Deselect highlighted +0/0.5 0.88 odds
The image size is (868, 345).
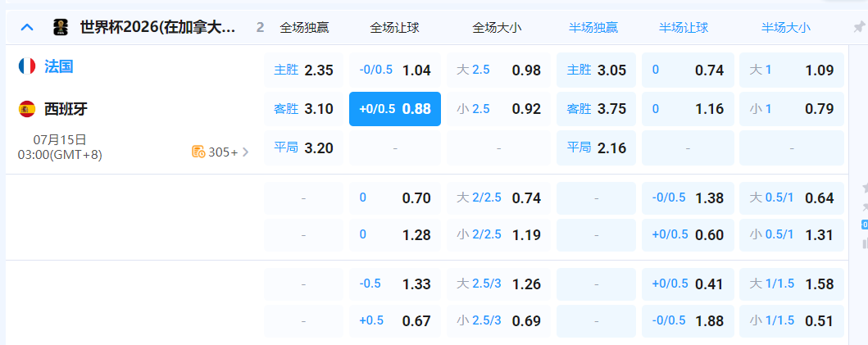pyautogui.click(x=395, y=109)
